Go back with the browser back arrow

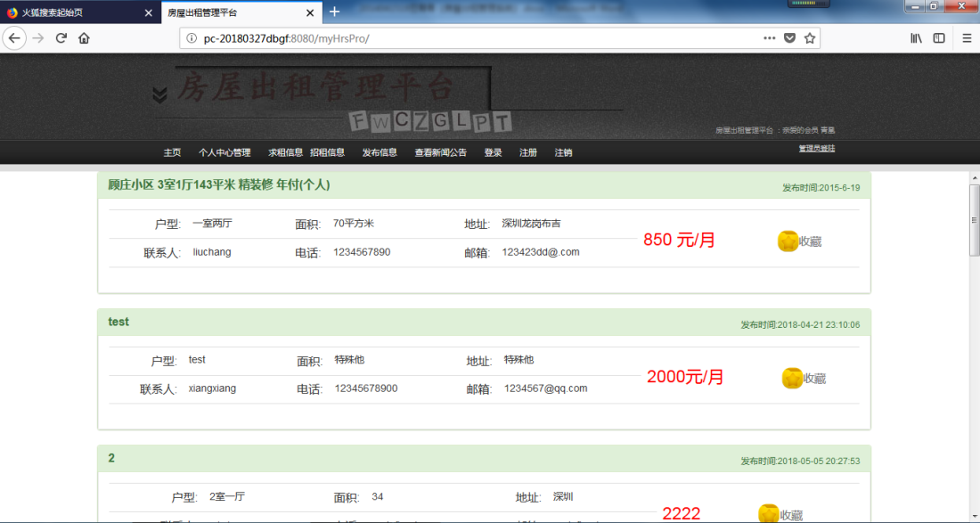(x=14, y=38)
